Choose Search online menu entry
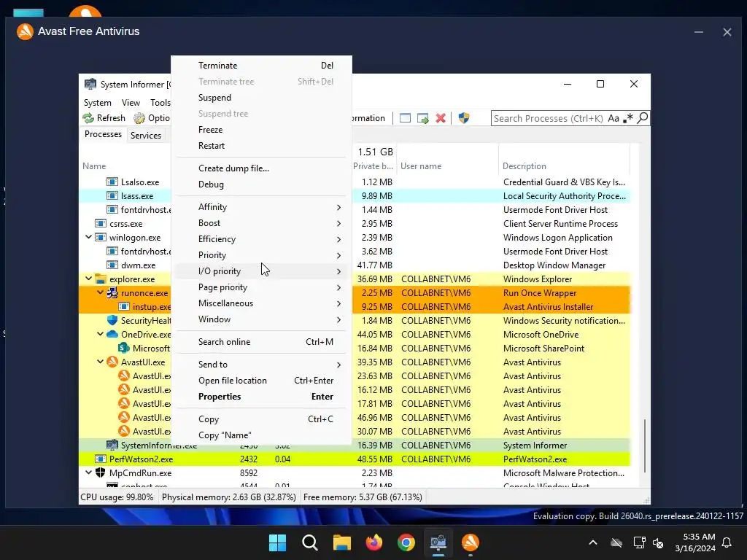 click(x=262, y=342)
